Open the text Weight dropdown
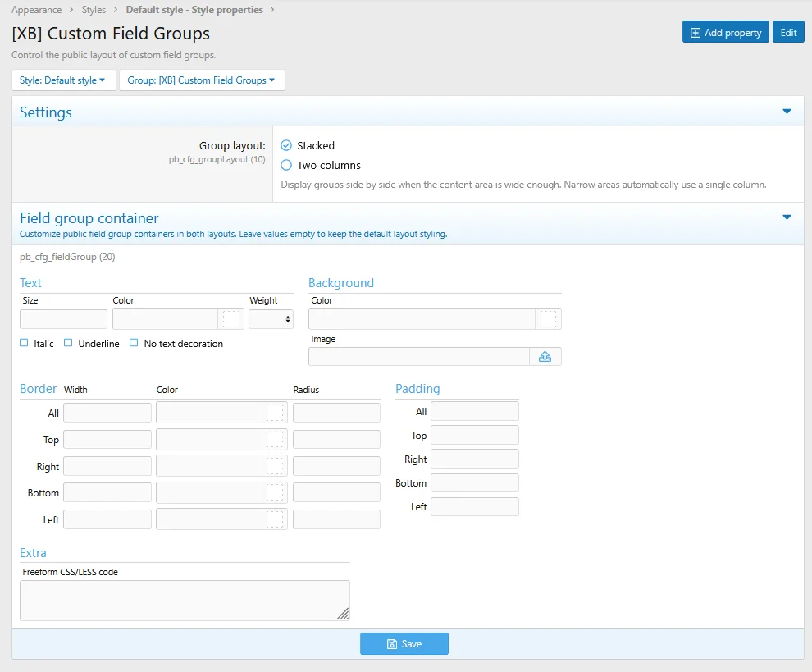The height and width of the screenshot is (672, 812). coord(271,319)
